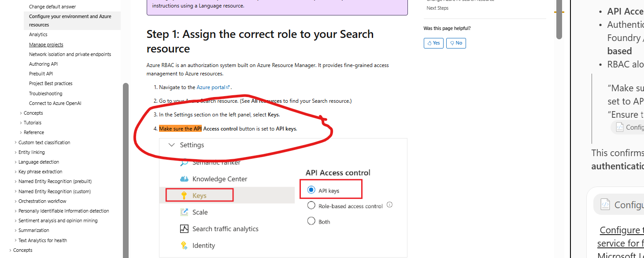The image size is (644, 258).
Task: Open Analytics in the sidebar
Action: (x=38, y=34)
